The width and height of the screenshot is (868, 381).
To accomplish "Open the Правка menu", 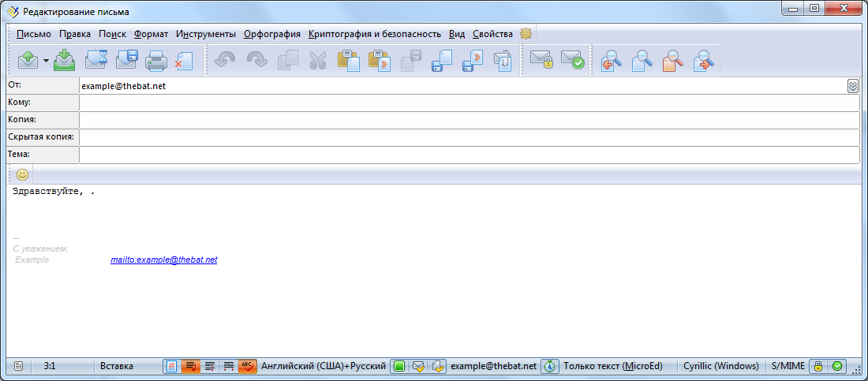I will (x=75, y=35).
